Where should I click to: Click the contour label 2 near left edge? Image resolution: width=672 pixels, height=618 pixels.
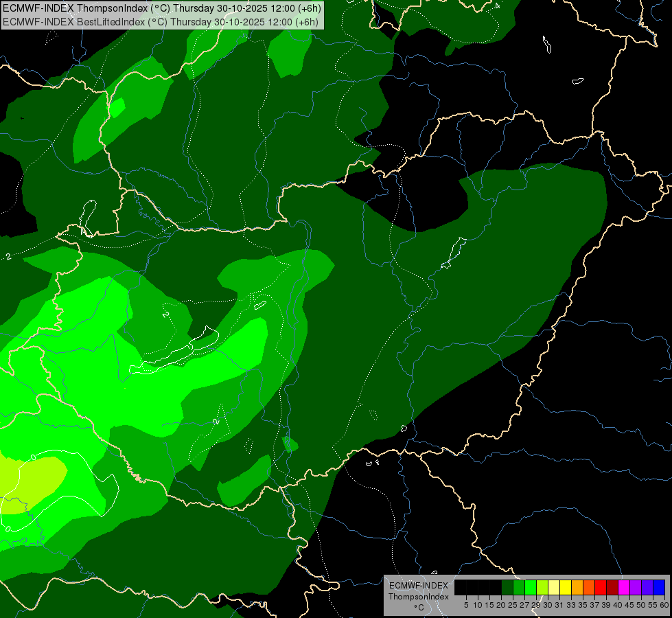8,256
